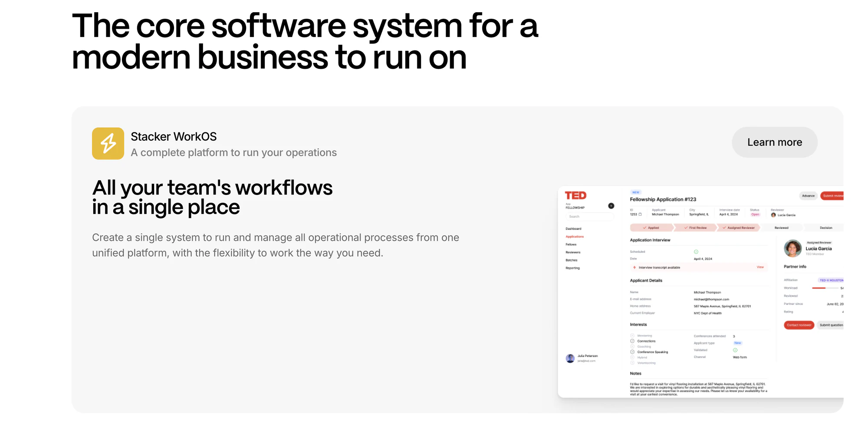
Task: Toggle the Mentoring interest checkbox
Action: tap(632, 336)
